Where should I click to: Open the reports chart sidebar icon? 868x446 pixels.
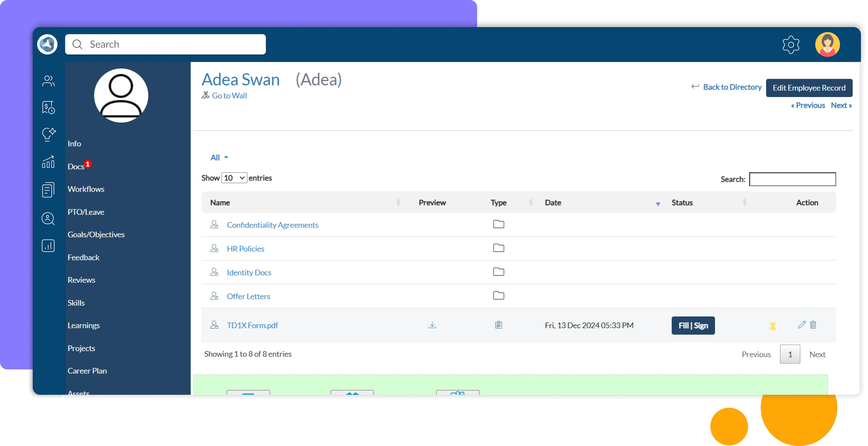[48, 246]
